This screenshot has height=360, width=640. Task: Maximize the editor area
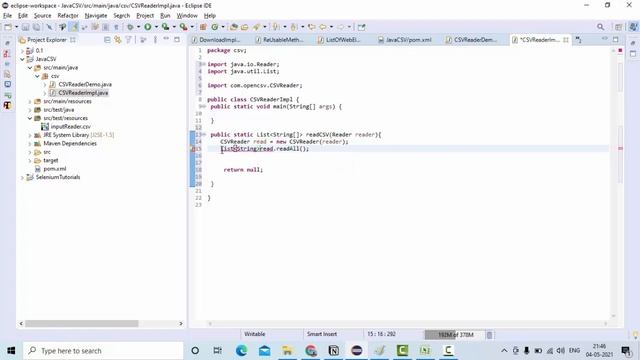(x=616, y=40)
